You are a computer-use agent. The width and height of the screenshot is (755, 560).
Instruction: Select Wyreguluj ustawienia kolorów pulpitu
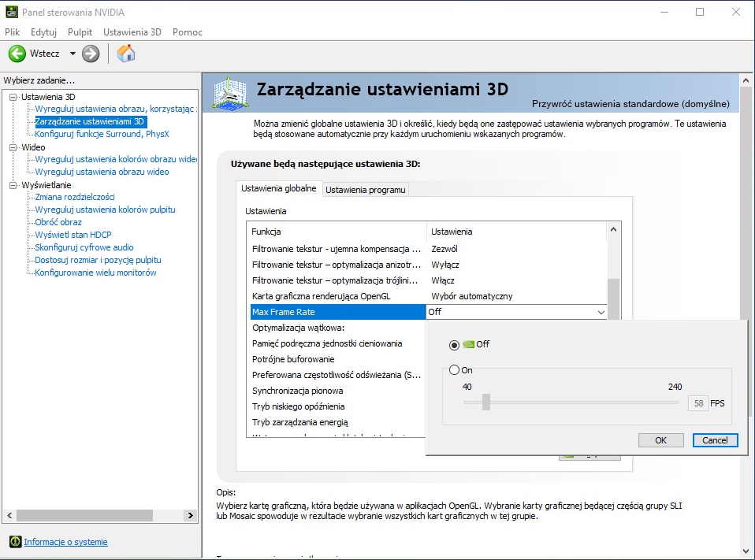click(105, 210)
